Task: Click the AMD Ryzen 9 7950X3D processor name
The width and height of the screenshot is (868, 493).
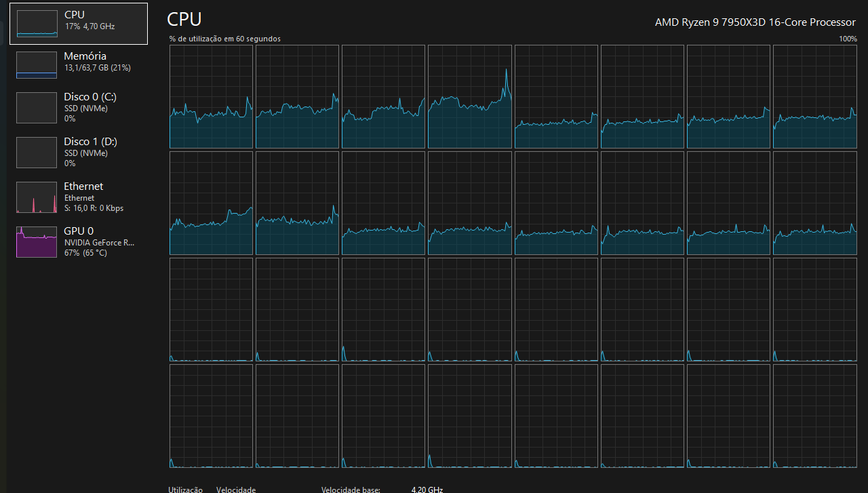Action: (755, 22)
